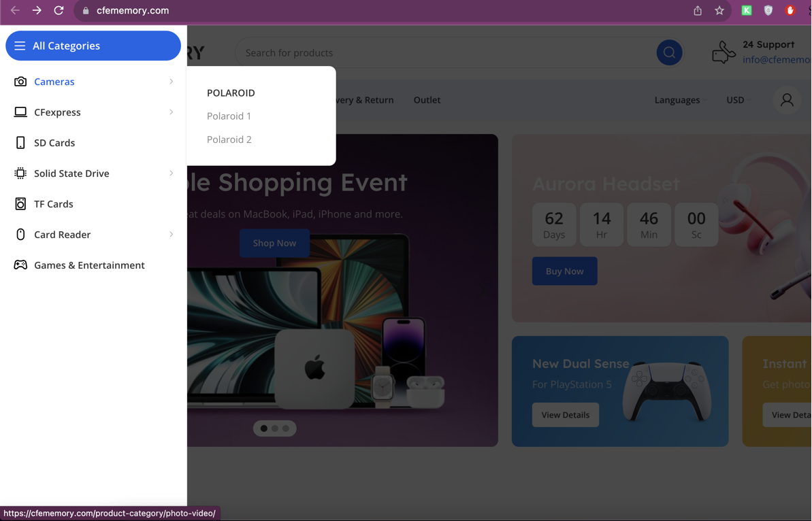Expand the Solid State Drive chevron

[x=172, y=173]
